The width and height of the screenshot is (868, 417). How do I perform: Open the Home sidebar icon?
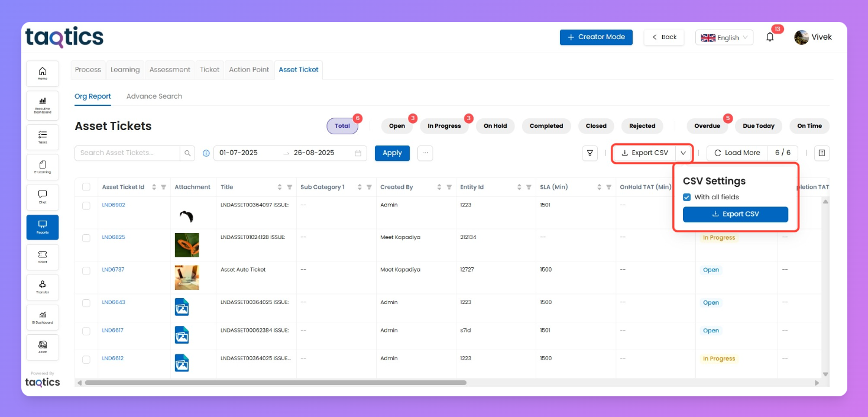pos(43,73)
